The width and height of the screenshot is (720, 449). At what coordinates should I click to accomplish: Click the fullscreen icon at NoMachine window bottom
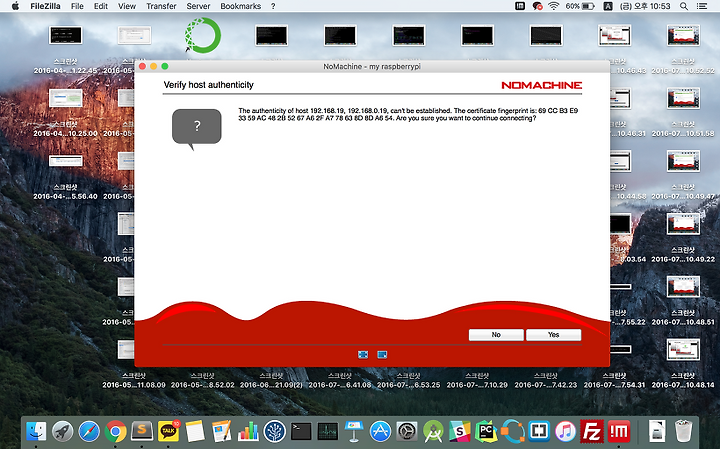[x=363, y=354]
